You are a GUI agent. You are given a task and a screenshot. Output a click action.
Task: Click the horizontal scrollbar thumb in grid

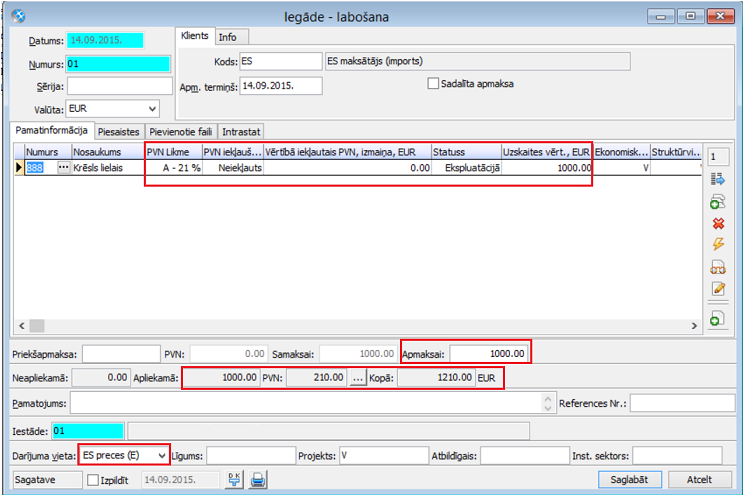coord(37,326)
